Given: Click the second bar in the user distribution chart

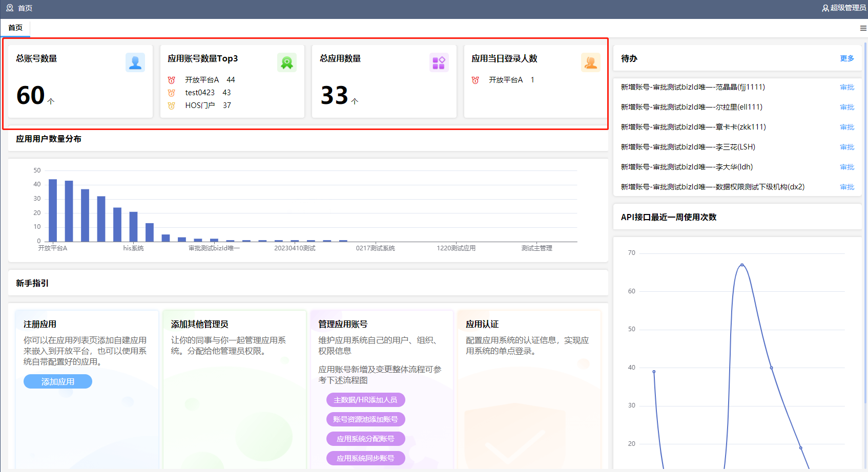Looking at the screenshot, I should (69, 211).
